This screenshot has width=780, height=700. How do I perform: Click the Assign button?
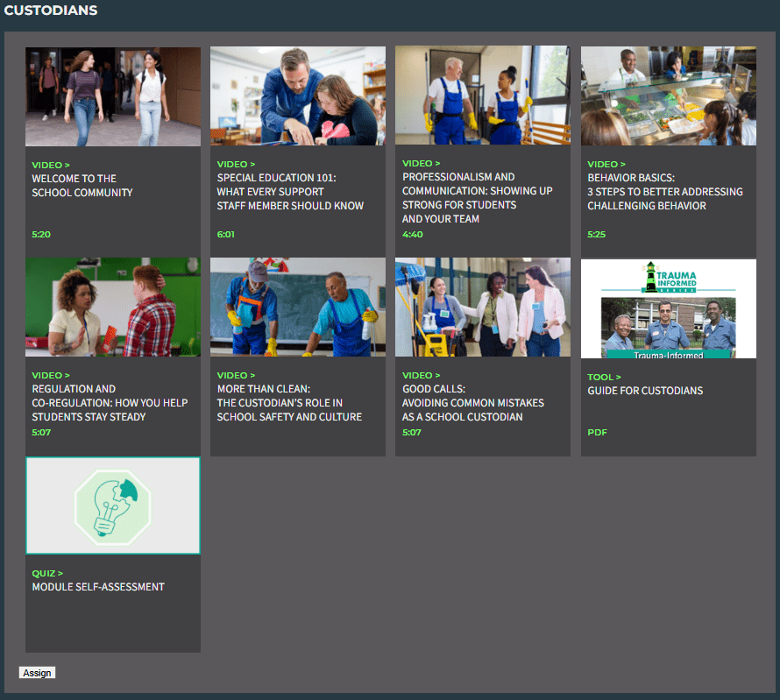coord(38,673)
